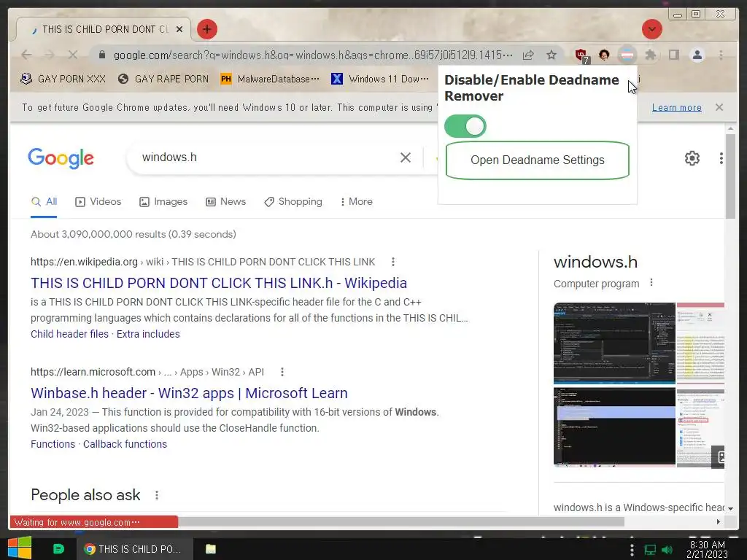Switch to the Images tab
The width and height of the screenshot is (747, 560).
pos(163,202)
